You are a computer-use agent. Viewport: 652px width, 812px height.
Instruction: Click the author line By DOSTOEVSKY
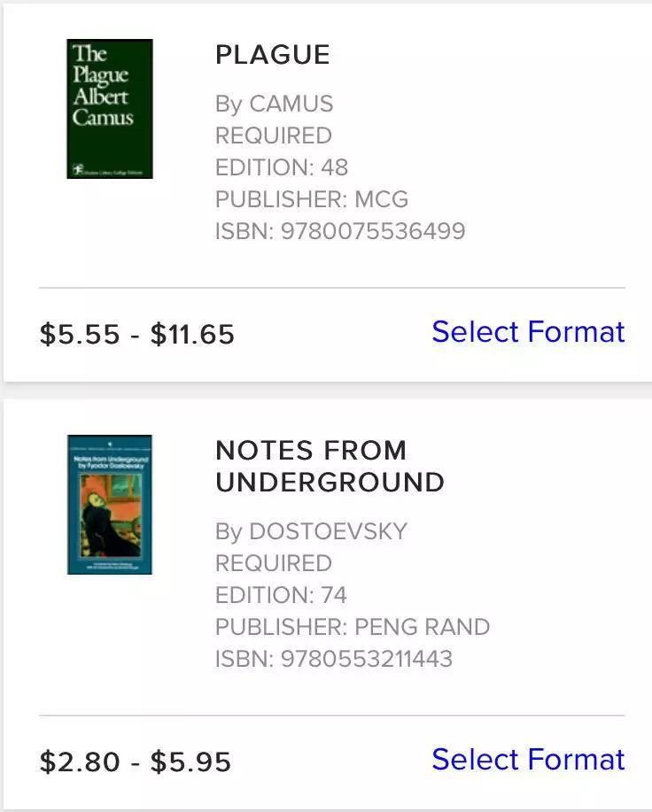311,531
